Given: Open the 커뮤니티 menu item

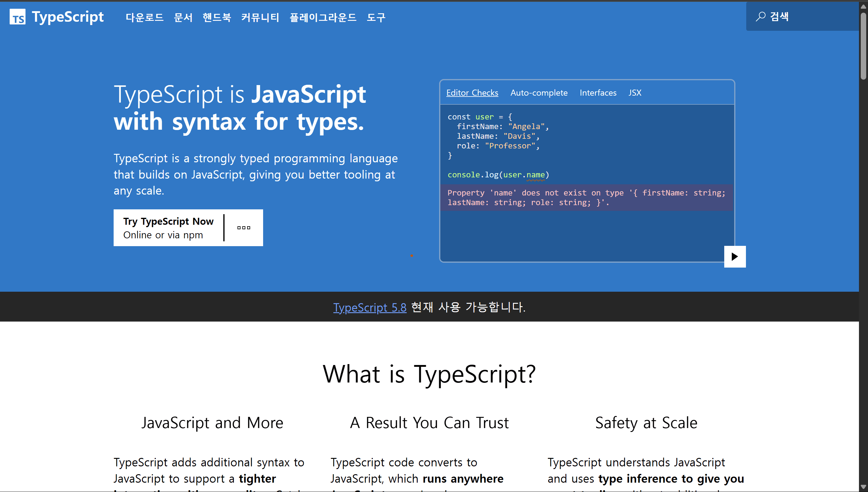Looking at the screenshot, I should click(x=260, y=17).
